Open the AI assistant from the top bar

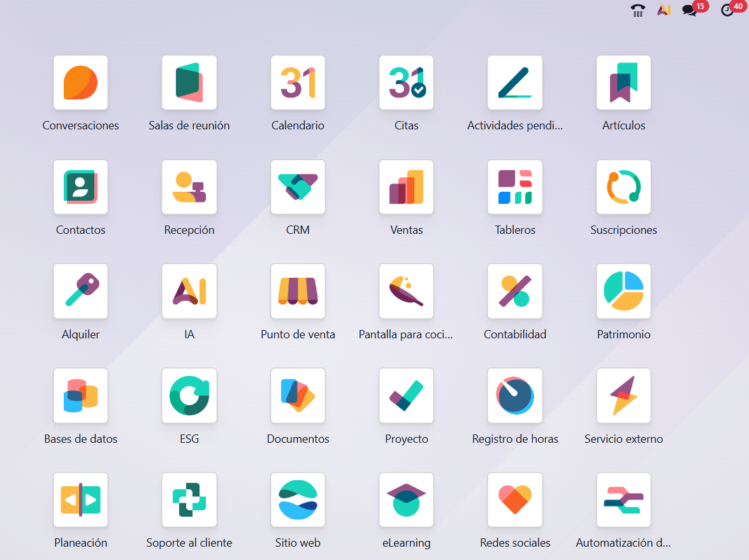coord(664,10)
